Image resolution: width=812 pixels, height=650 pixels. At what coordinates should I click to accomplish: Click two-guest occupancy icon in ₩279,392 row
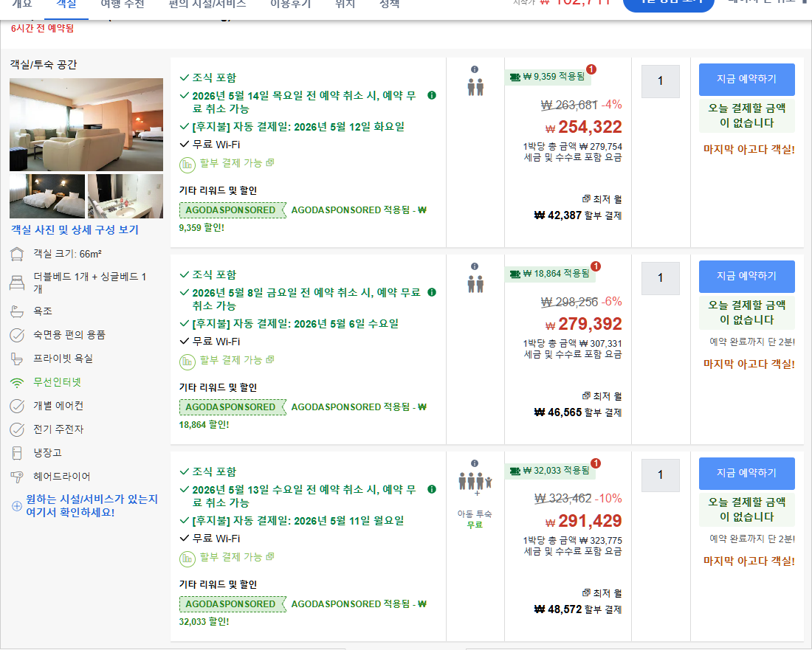475,284
